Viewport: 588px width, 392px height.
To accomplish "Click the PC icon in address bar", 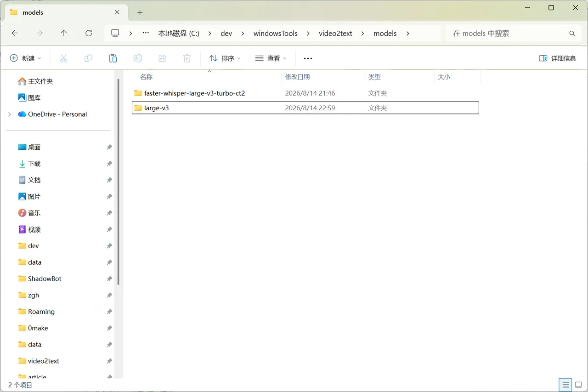I will pos(115,33).
